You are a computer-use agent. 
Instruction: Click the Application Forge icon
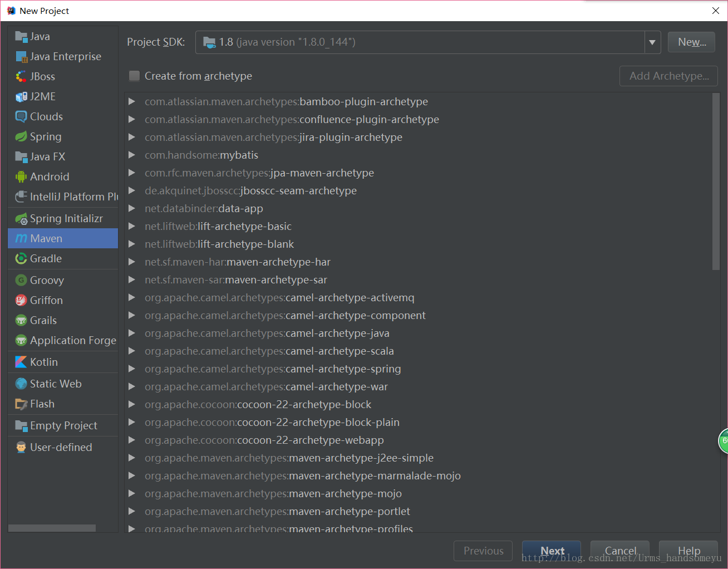[21, 341]
